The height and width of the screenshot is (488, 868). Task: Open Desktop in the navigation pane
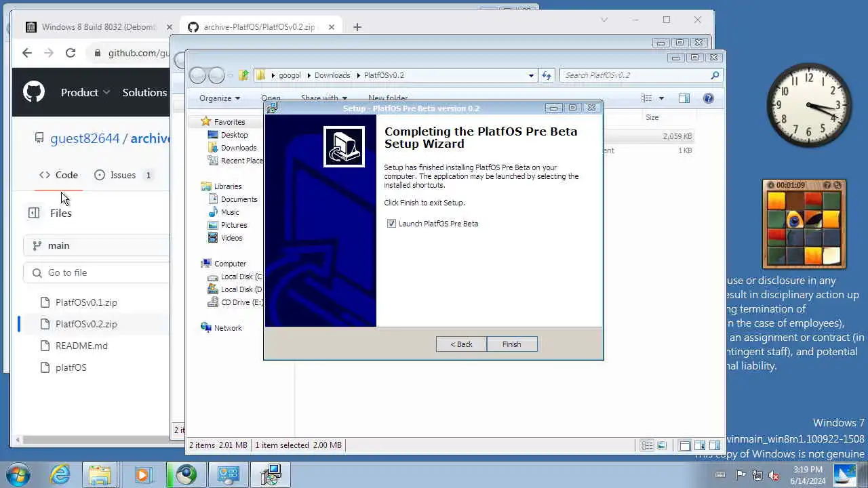[234, 135]
